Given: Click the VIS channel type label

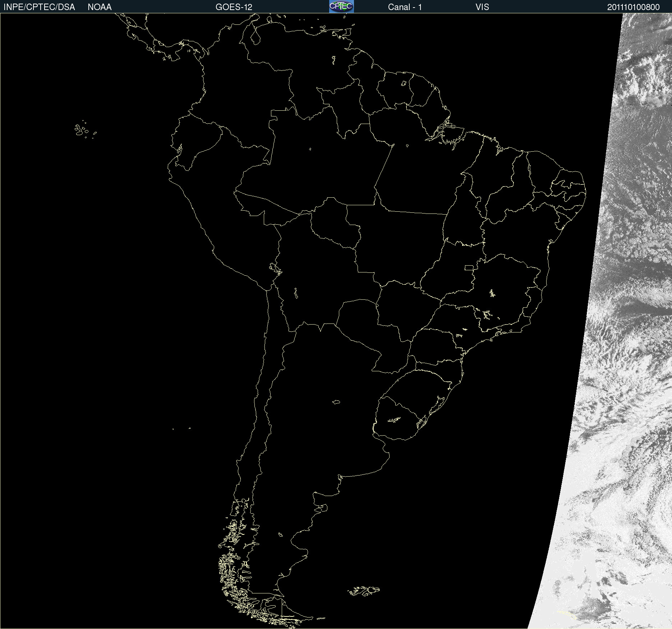Looking at the screenshot, I should pyautogui.click(x=482, y=7).
